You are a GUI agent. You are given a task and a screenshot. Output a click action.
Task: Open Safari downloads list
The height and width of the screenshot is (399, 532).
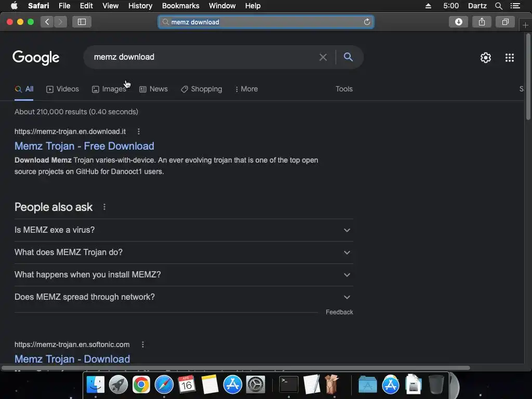[x=458, y=22]
